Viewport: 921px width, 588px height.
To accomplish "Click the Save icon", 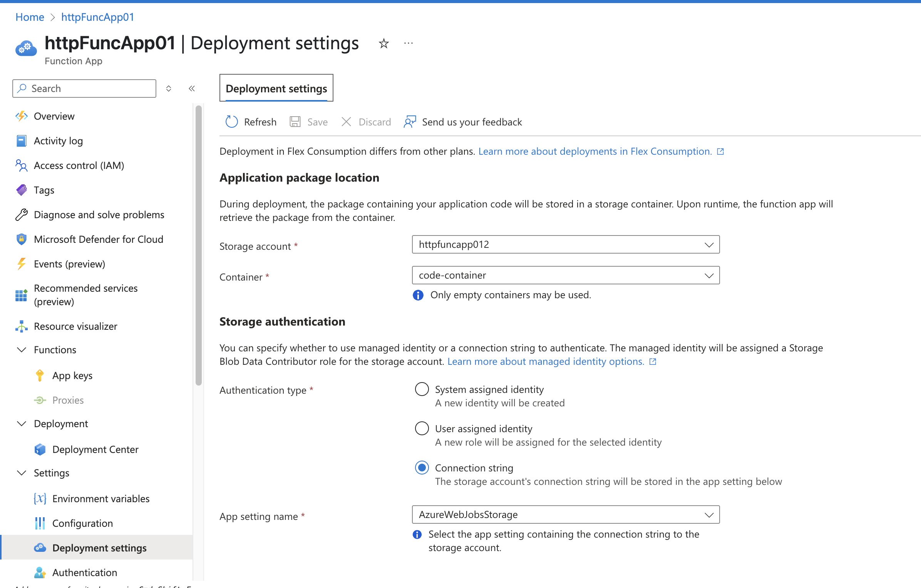I will tap(295, 122).
